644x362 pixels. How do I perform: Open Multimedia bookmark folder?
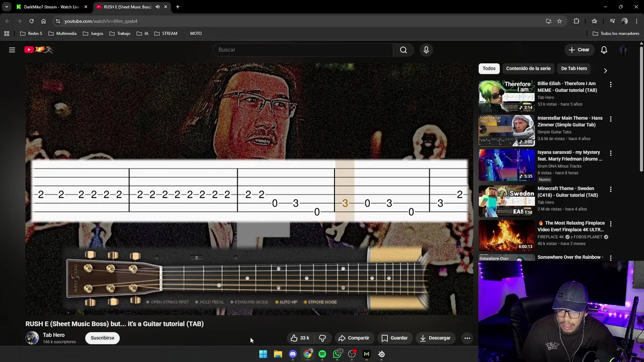(x=62, y=34)
